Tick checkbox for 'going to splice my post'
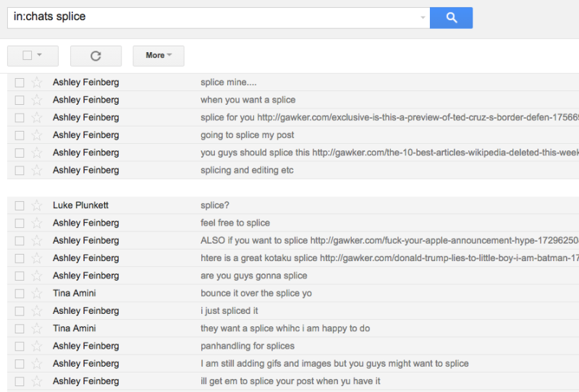The image size is (579, 392). click(x=20, y=135)
